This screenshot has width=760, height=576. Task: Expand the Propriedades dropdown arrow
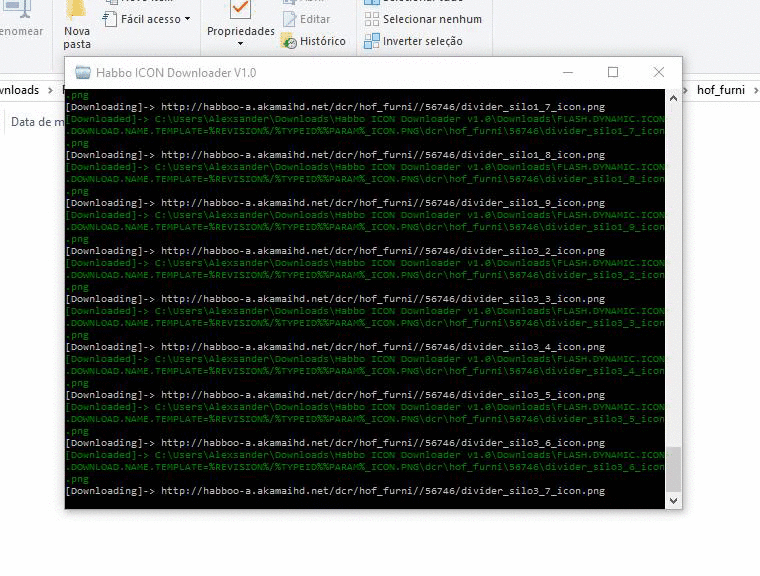point(240,44)
